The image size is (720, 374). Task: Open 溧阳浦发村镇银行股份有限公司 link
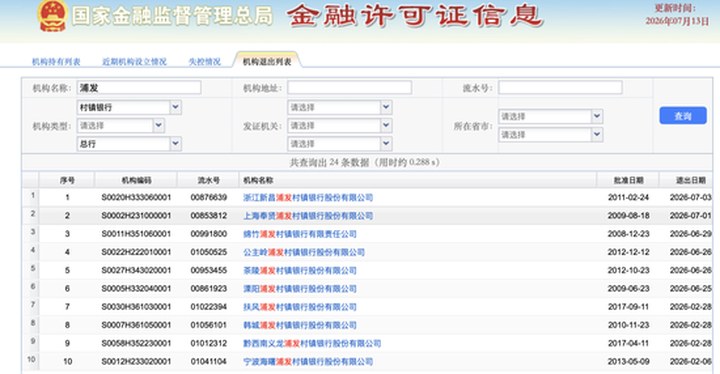click(x=300, y=289)
